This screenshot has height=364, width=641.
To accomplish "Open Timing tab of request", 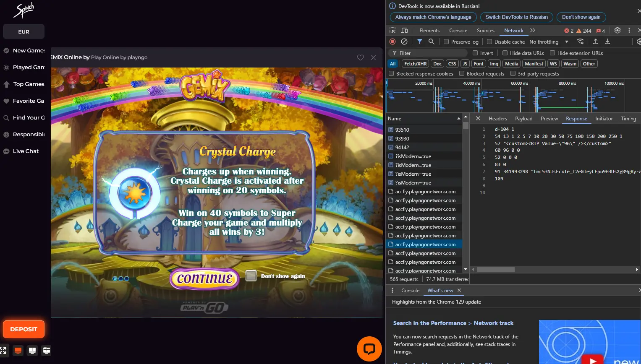I will click(x=628, y=119).
